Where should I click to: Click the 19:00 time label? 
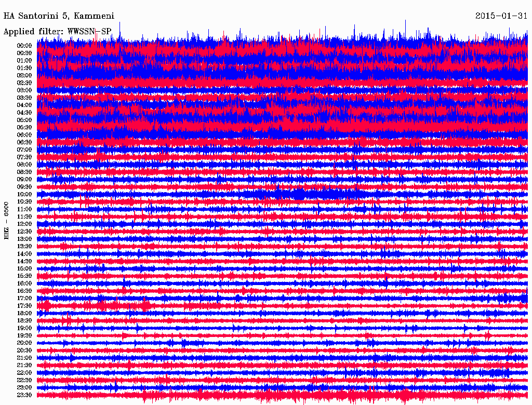[24, 328]
